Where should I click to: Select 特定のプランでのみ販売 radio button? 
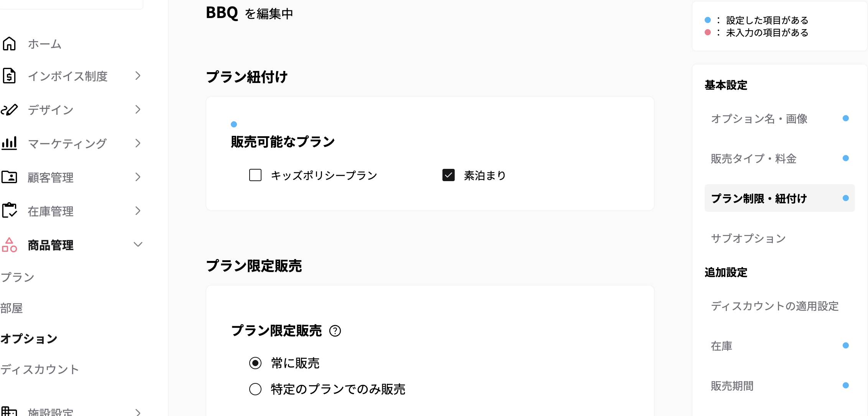click(x=255, y=389)
